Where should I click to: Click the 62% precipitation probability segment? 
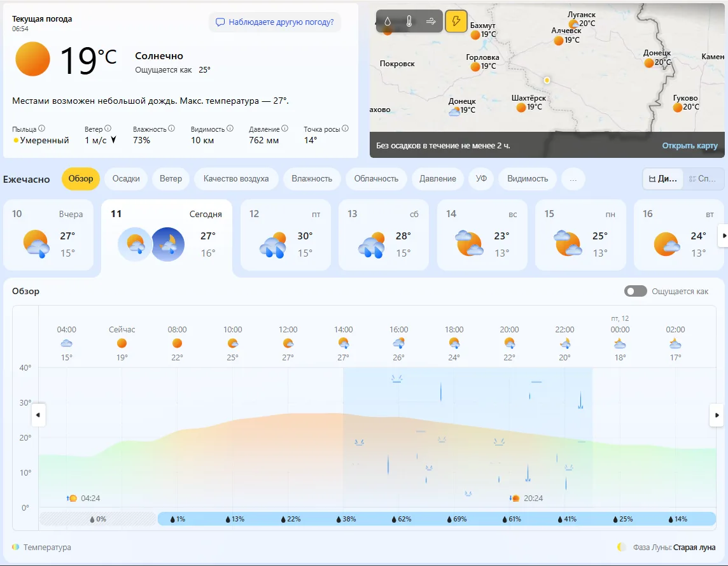pos(401,519)
